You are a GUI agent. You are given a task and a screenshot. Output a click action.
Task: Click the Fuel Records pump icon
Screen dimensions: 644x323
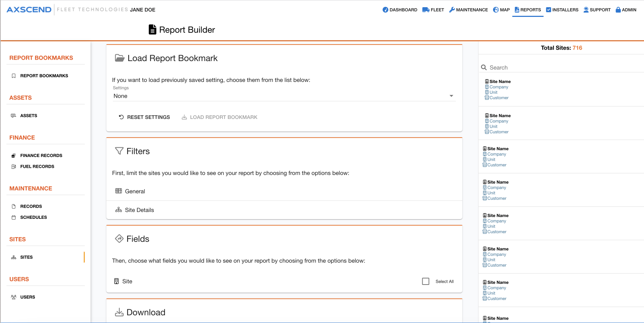[x=14, y=166]
